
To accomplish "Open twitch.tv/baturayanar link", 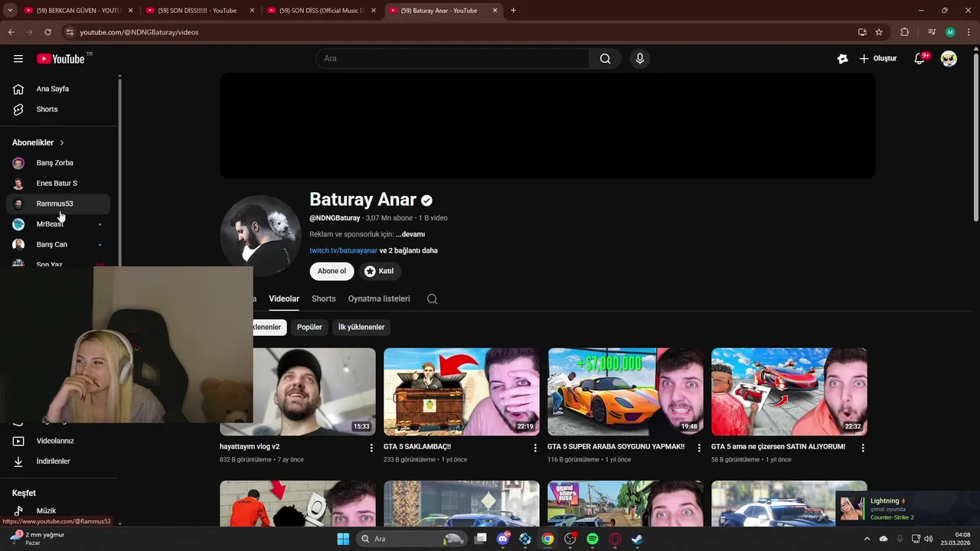I will 343,251.
